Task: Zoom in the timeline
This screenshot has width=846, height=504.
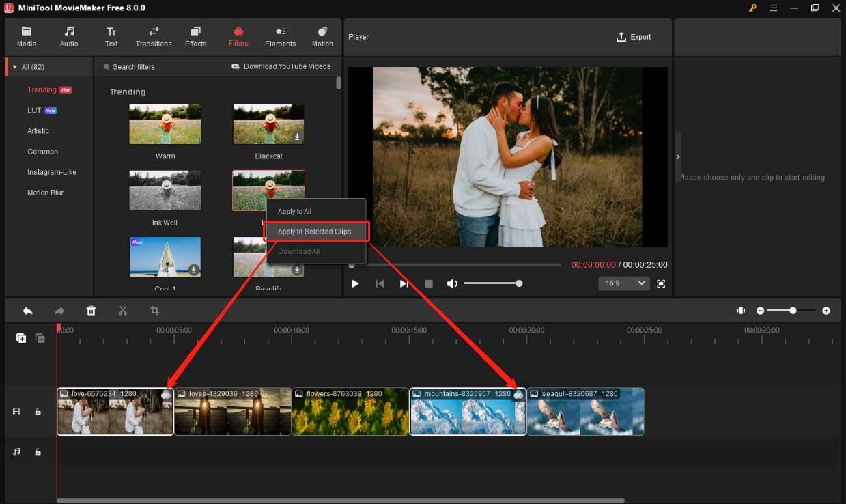Action: coord(826,311)
